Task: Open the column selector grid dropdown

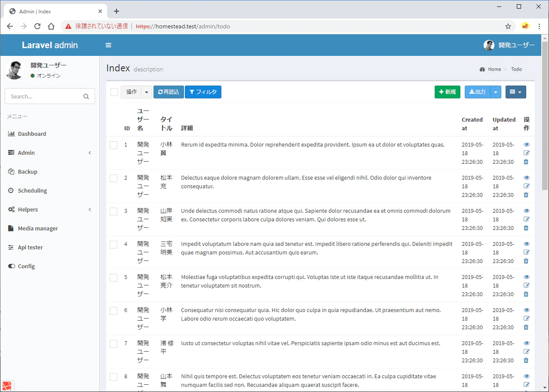Action: coord(515,92)
